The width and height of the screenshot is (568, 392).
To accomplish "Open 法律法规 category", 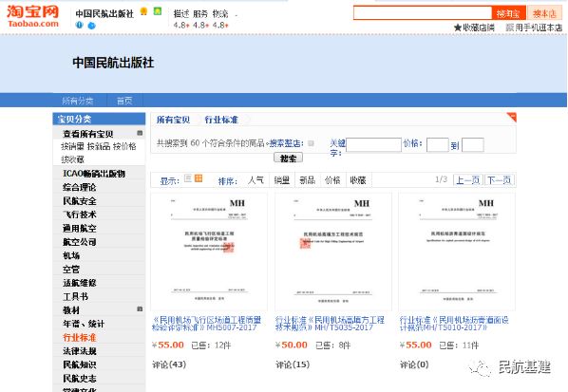I will (80, 351).
